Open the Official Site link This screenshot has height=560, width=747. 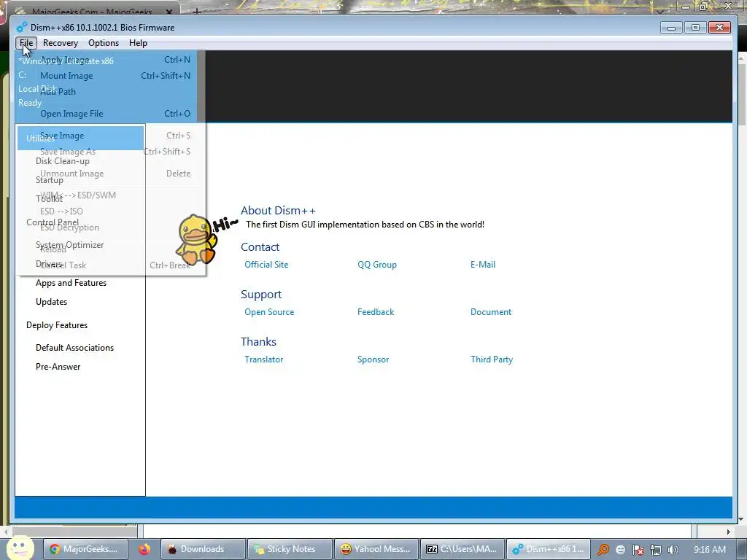(266, 265)
